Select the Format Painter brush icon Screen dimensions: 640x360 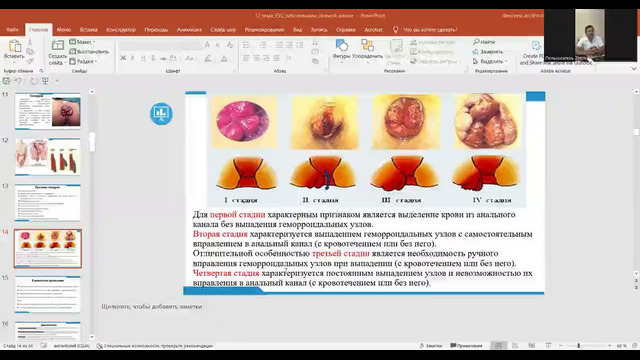point(30,61)
